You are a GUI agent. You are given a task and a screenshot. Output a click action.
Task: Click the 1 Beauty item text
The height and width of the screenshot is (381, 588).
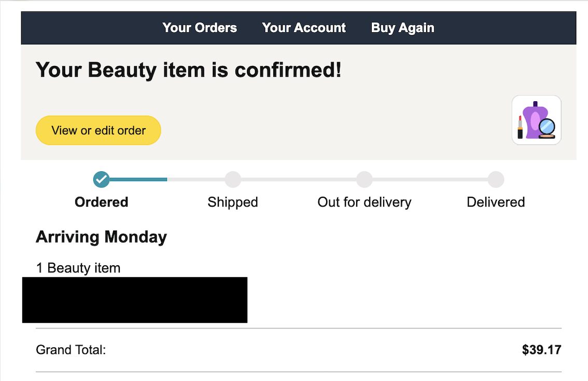tap(78, 268)
